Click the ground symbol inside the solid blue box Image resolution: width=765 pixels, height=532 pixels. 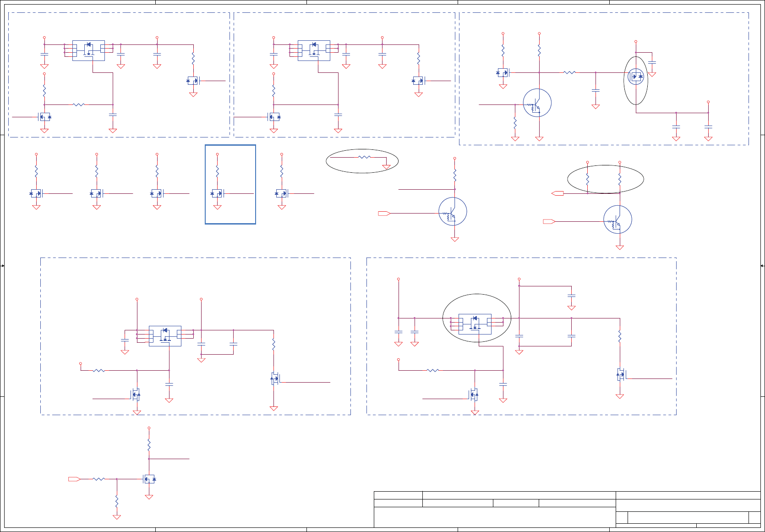[x=217, y=207]
